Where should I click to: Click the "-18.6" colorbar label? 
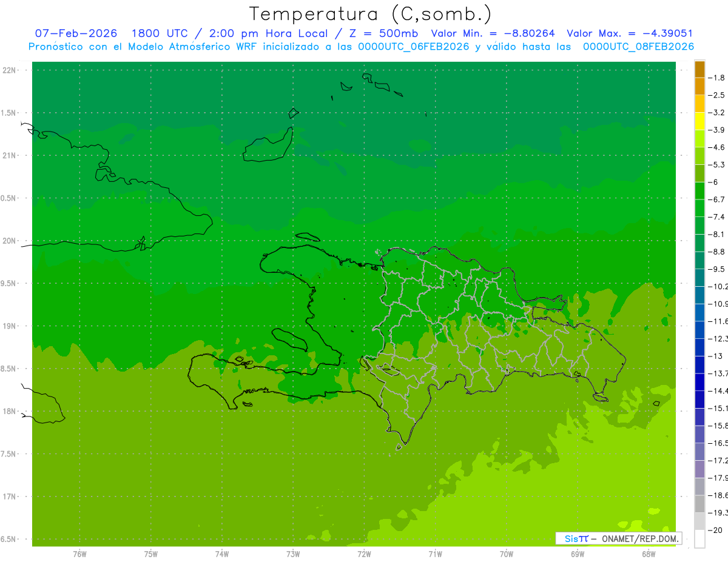pos(718,495)
